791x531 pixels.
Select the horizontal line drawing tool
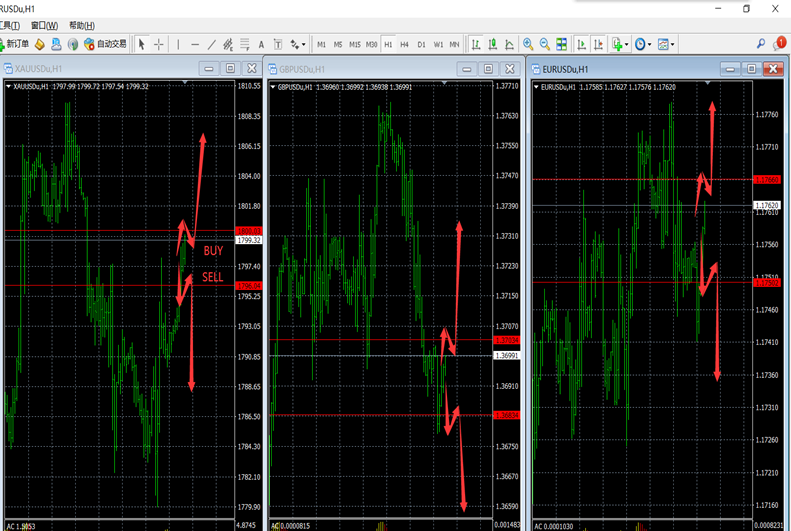click(x=195, y=44)
